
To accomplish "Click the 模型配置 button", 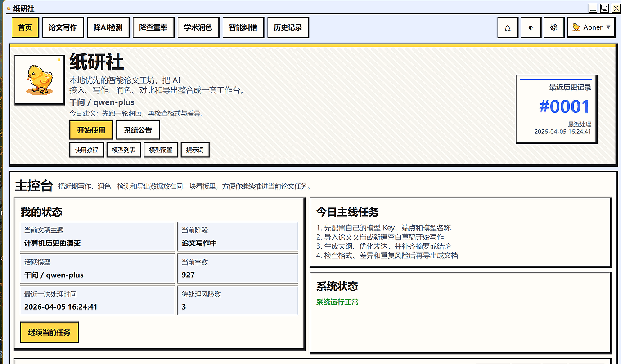I will click(161, 150).
